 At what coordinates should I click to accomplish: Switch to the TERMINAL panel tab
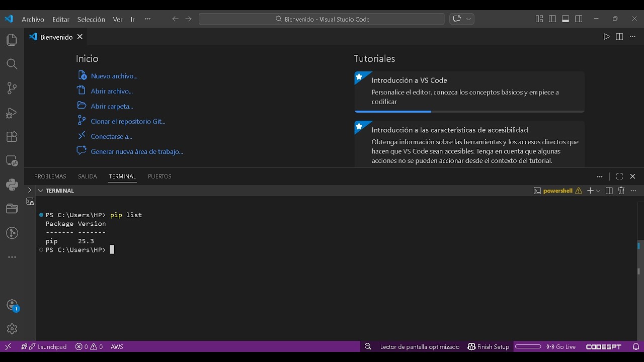(x=122, y=176)
